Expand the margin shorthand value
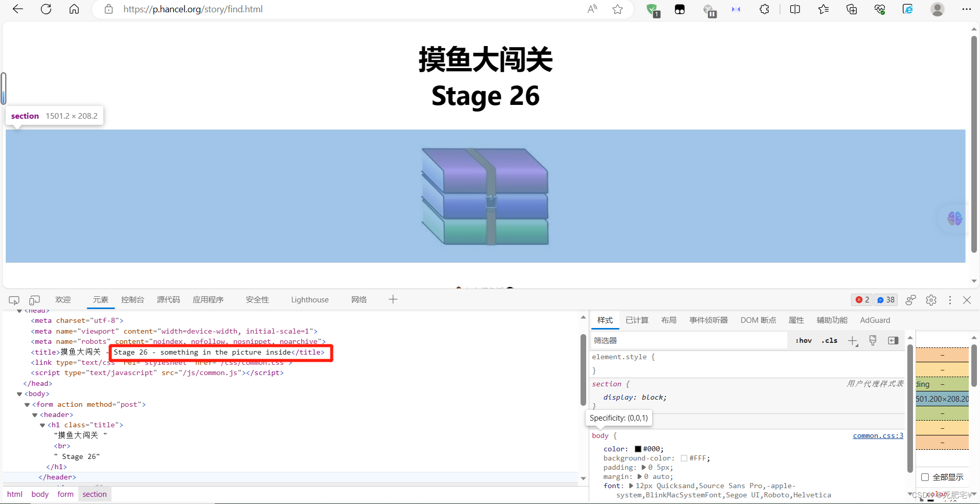The image size is (980, 504). coord(639,476)
